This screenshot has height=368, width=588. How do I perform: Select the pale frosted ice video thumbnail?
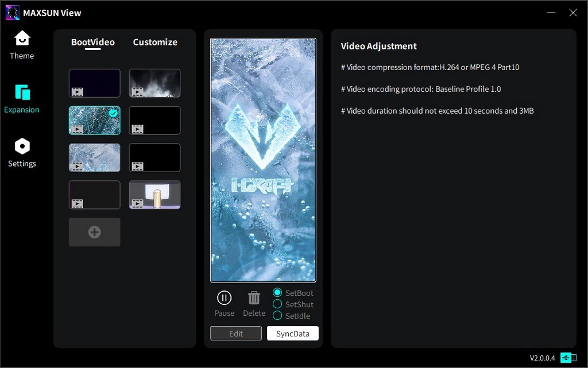click(95, 157)
